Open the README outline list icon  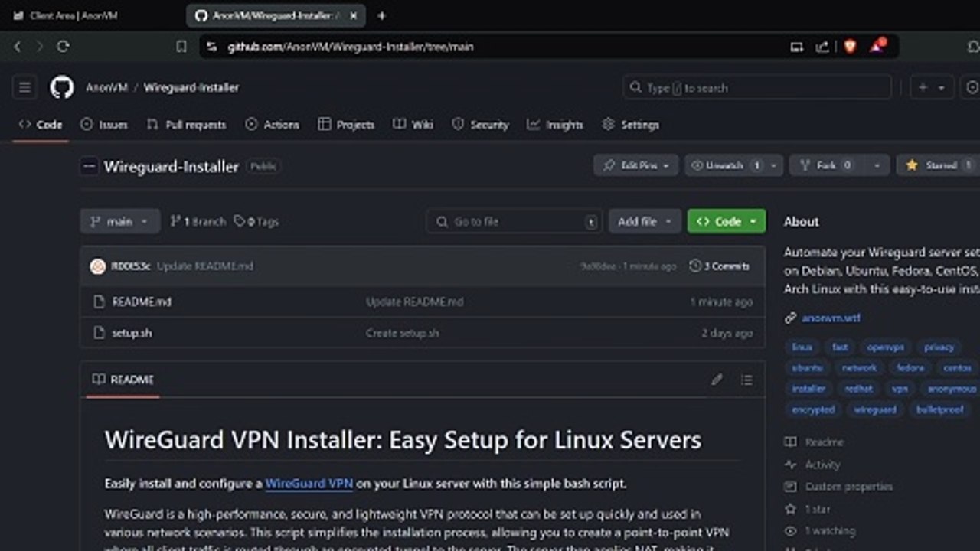pos(746,380)
